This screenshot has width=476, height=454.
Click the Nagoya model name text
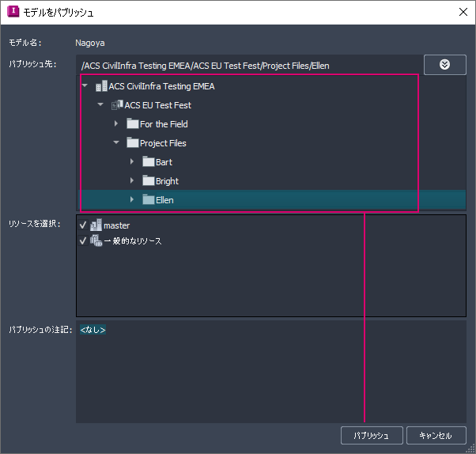[x=90, y=44]
